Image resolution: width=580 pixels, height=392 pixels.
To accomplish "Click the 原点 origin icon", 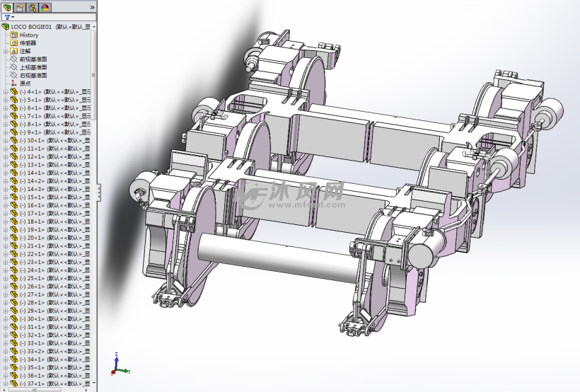I will click(14, 83).
